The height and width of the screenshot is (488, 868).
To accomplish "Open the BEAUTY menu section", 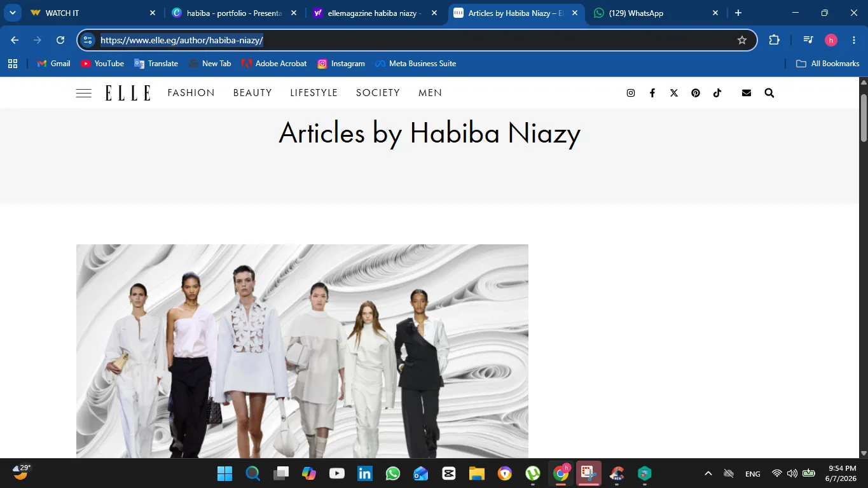I will [252, 93].
